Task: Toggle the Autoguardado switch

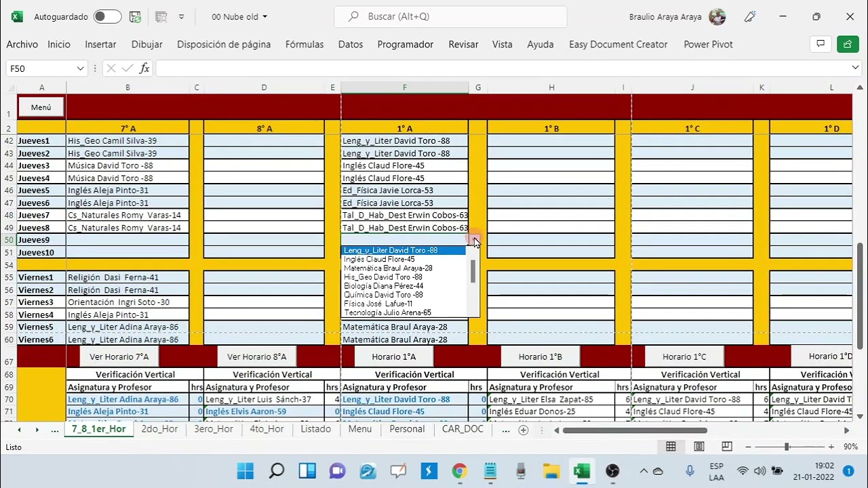Action: click(x=107, y=17)
